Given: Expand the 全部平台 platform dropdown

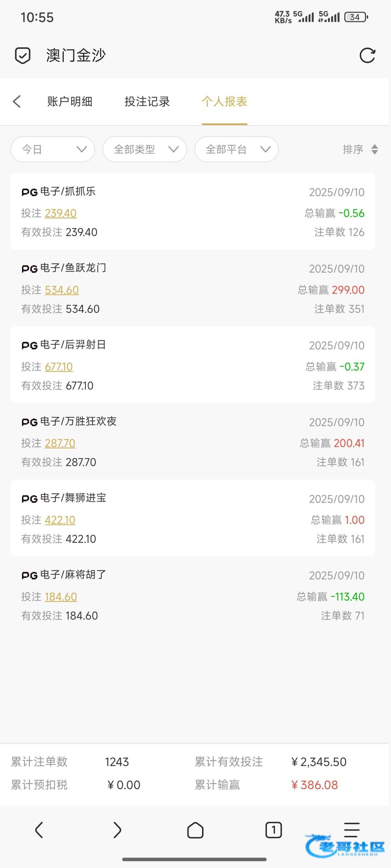Looking at the screenshot, I should [x=237, y=149].
